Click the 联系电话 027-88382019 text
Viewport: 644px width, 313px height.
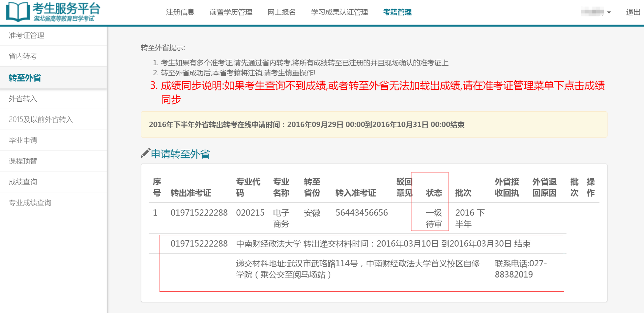click(x=521, y=269)
